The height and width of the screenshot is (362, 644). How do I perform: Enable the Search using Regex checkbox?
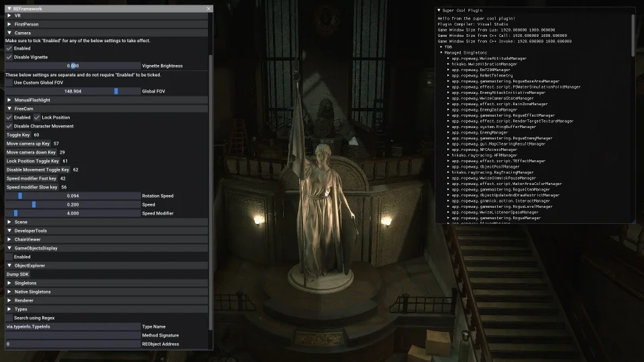9,318
